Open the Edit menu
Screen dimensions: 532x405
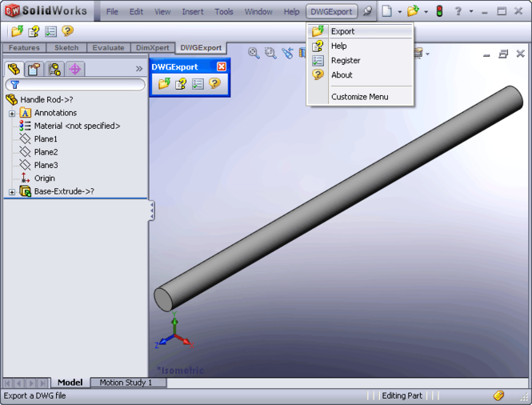(x=136, y=11)
